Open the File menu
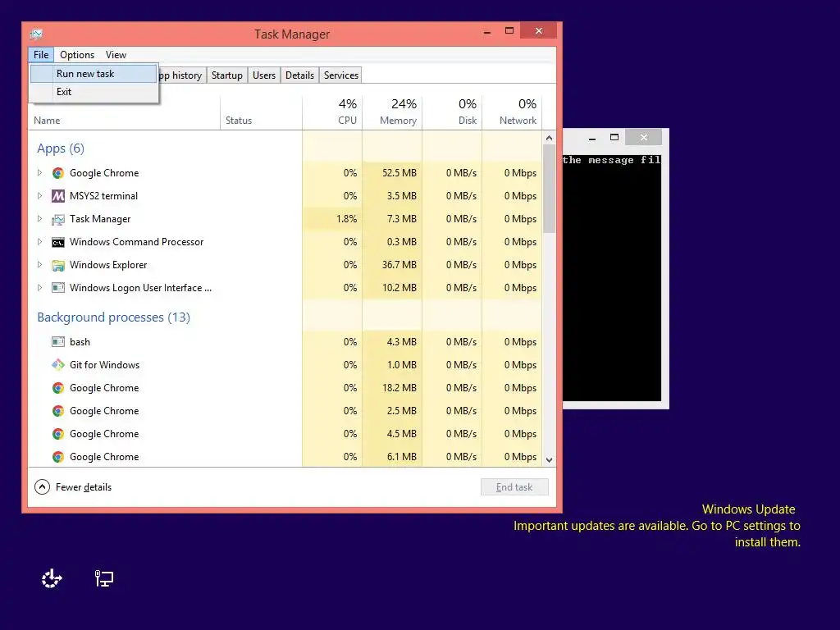Image resolution: width=840 pixels, height=630 pixels. point(41,55)
